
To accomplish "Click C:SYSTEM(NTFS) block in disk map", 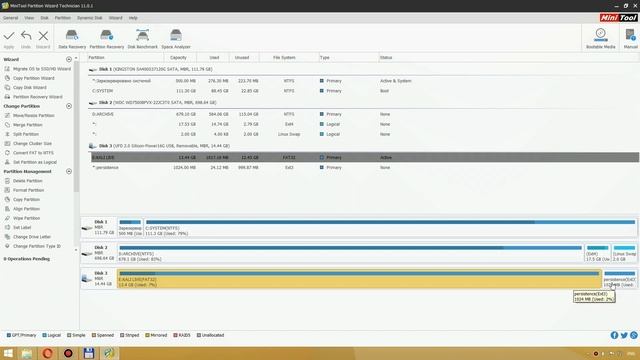I will click(x=390, y=228).
